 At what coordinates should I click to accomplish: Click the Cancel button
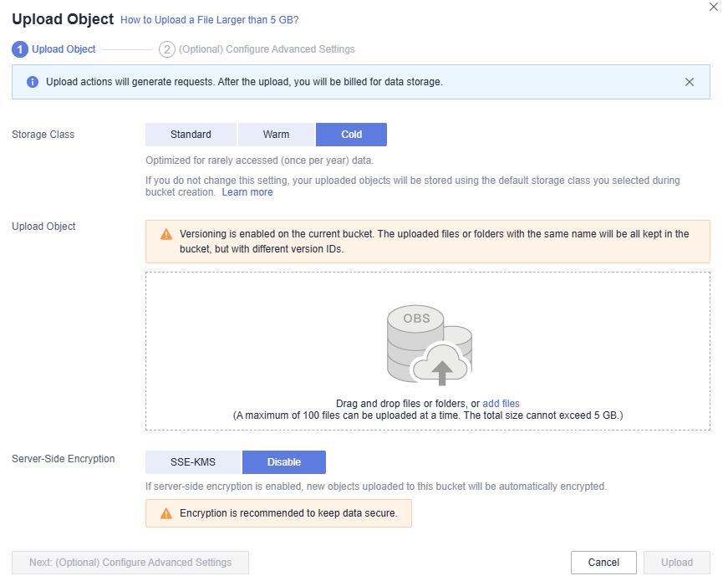coord(603,563)
